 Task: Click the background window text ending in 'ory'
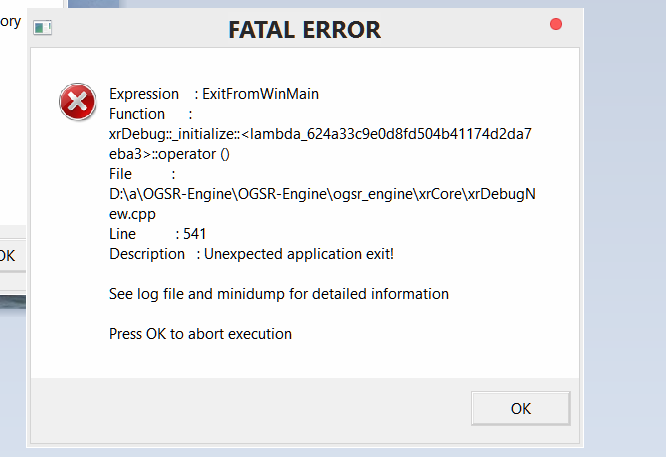point(9,22)
